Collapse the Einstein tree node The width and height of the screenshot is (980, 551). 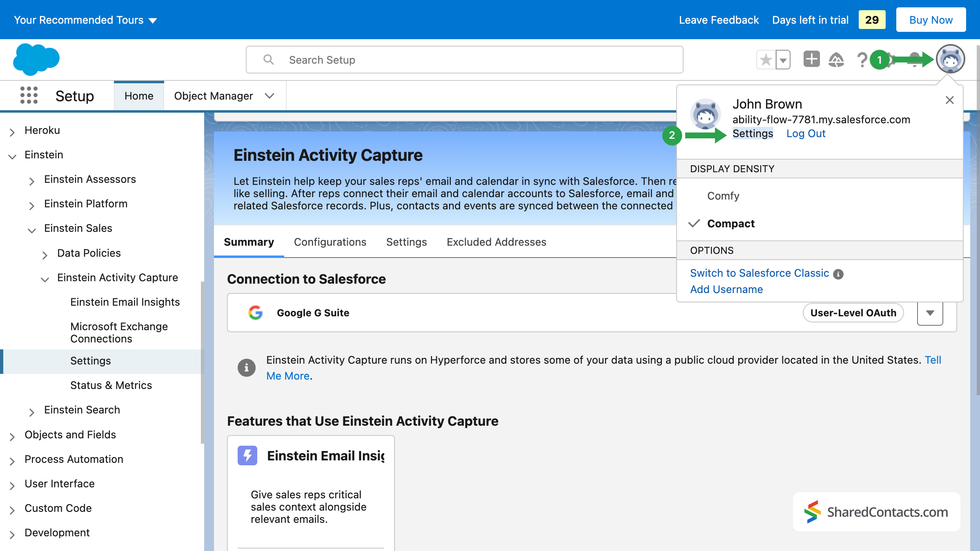point(12,156)
